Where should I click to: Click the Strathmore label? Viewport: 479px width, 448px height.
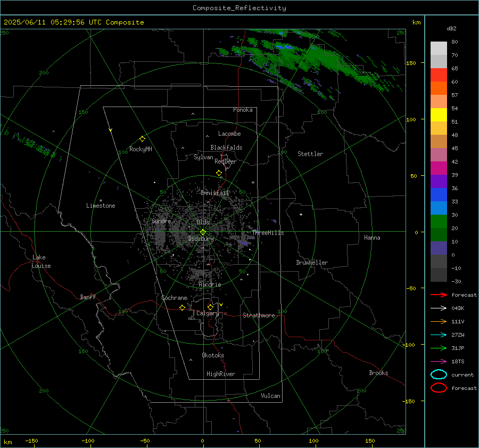coord(259,315)
